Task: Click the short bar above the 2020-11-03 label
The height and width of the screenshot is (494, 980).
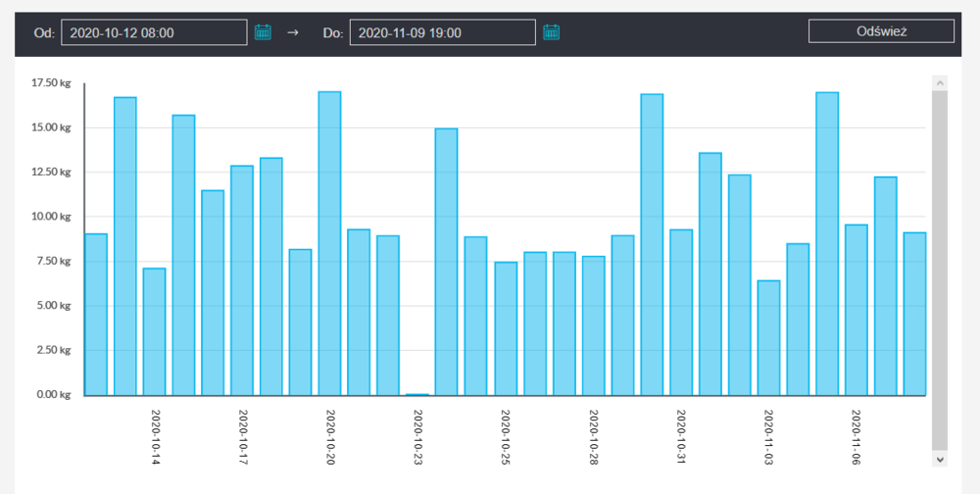Action: click(768, 338)
